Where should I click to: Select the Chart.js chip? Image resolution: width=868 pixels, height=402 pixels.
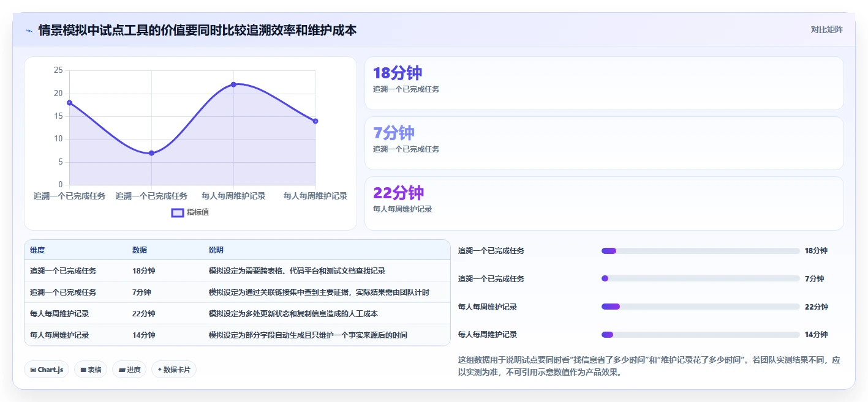pyautogui.click(x=47, y=370)
